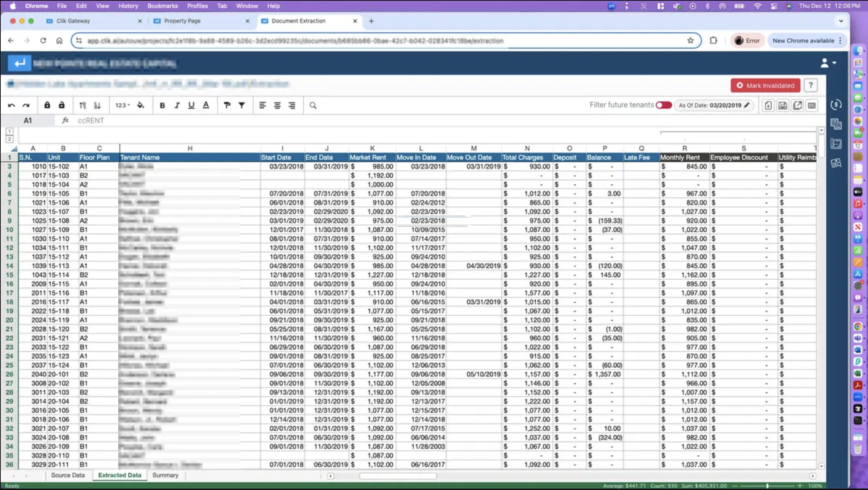
Task: Click the A1 cell name box
Action: point(28,120)
